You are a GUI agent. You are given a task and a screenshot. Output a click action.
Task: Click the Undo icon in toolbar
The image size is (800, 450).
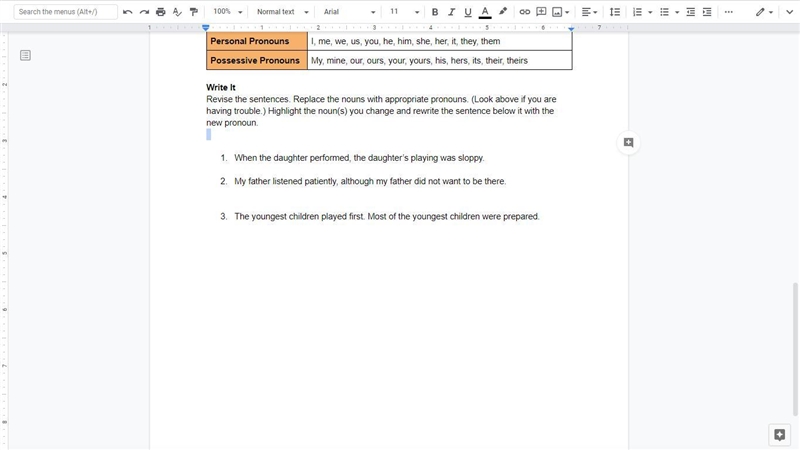(128, 12)
